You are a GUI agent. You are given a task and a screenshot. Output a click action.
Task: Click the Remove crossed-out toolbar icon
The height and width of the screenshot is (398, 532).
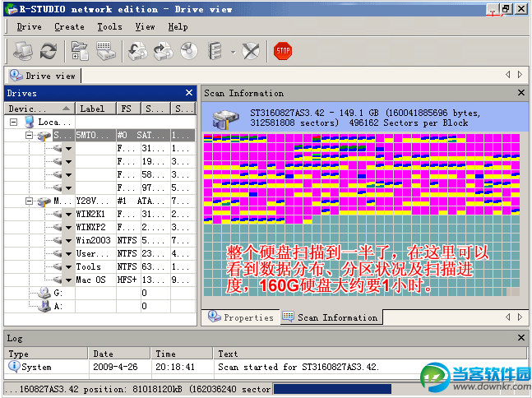(x=251, y=51)
